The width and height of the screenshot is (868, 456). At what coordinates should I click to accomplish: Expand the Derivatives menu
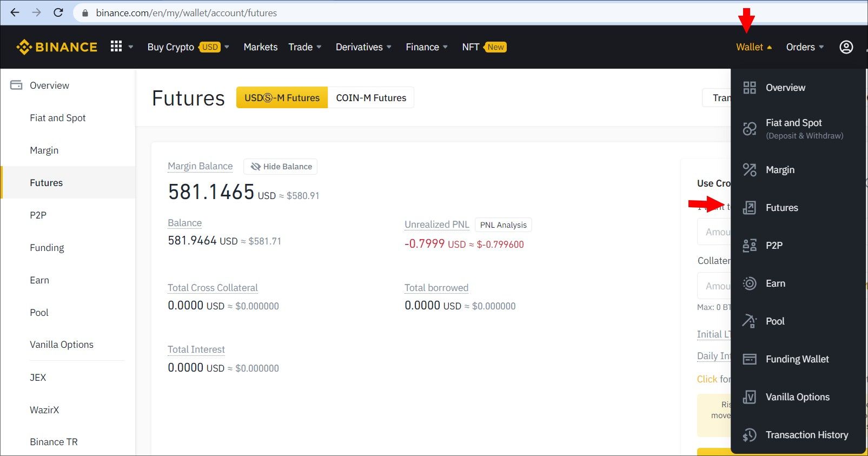point(363,47)
